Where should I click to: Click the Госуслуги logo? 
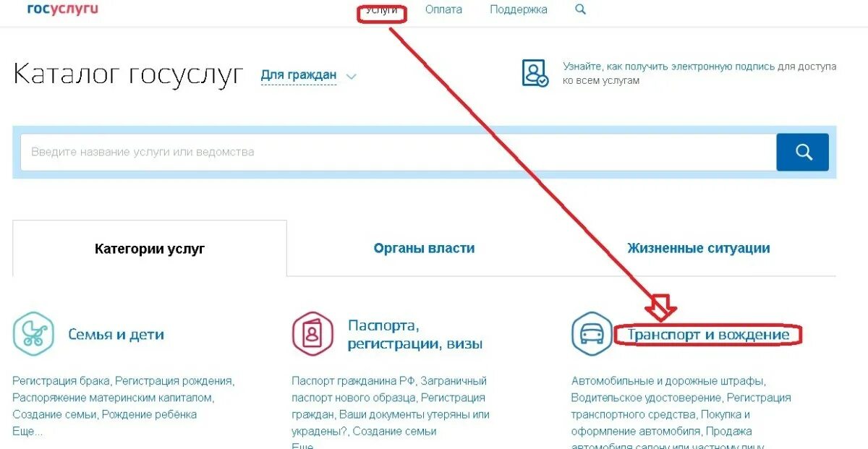(x=62, y=9)
